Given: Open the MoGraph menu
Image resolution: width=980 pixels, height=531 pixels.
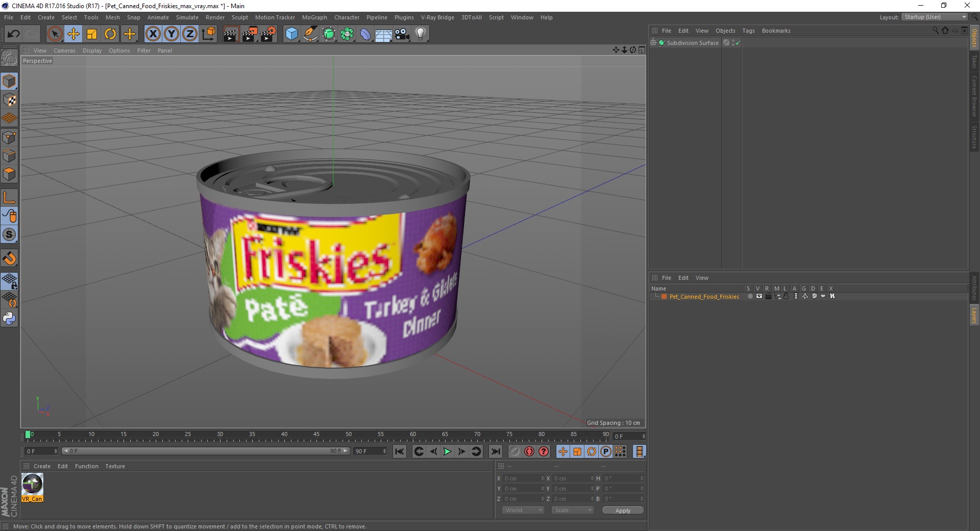Looking at the screenshot, I should tap(314, 17).
